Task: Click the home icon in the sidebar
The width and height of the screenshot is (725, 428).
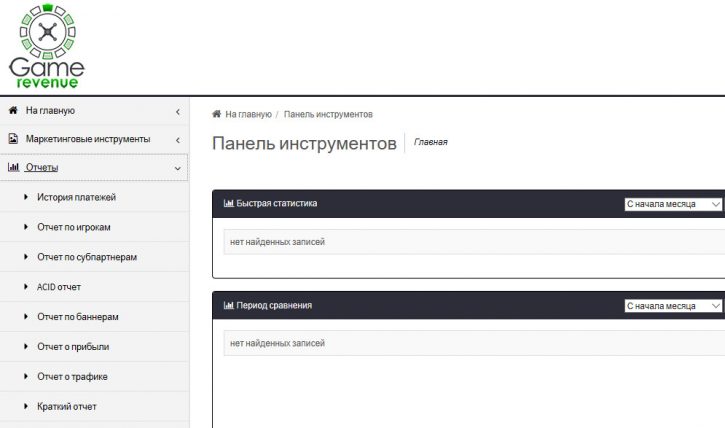Action: click(x=13, y=110)
